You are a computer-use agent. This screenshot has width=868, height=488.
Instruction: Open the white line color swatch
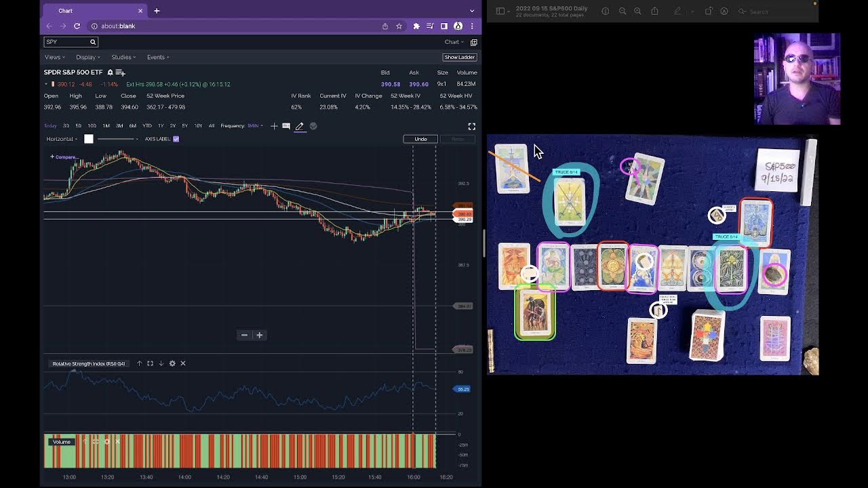click(88, 139)
